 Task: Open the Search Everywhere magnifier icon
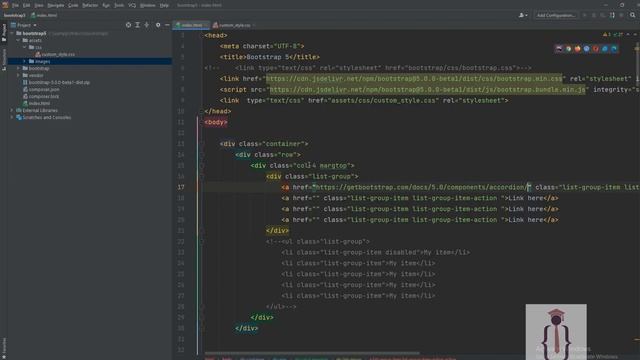pos(633,15)
